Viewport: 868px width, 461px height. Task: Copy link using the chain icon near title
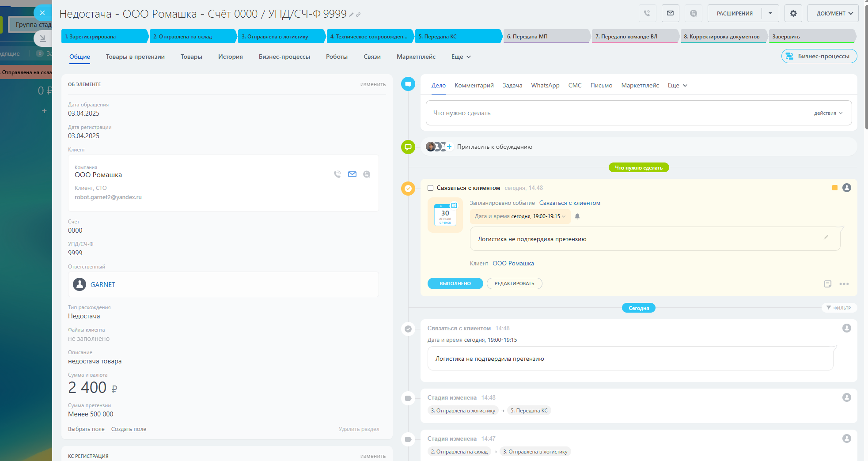[x=358, y=15]
